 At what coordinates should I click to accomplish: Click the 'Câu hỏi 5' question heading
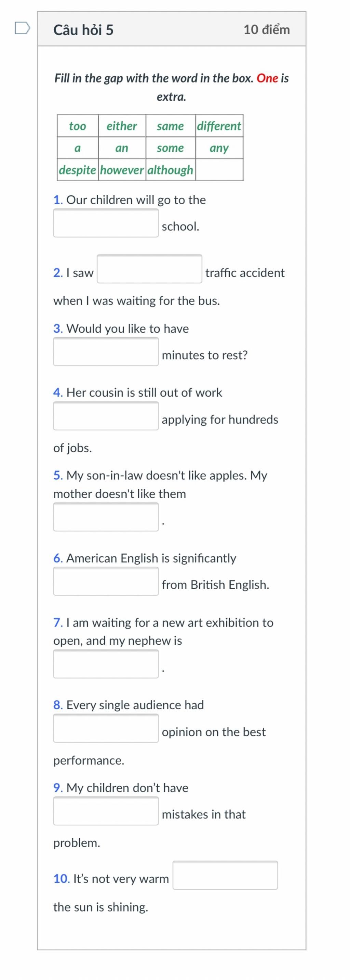click(83, 30)
